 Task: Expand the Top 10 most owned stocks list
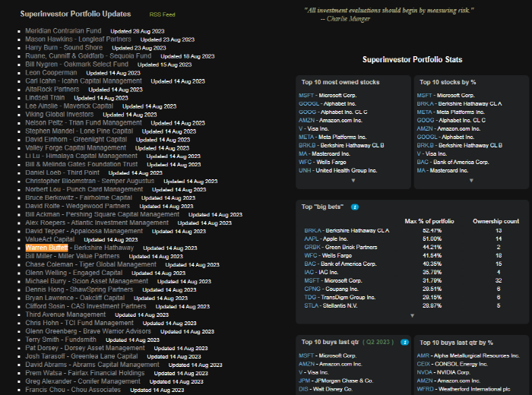(x=353, y=180)
